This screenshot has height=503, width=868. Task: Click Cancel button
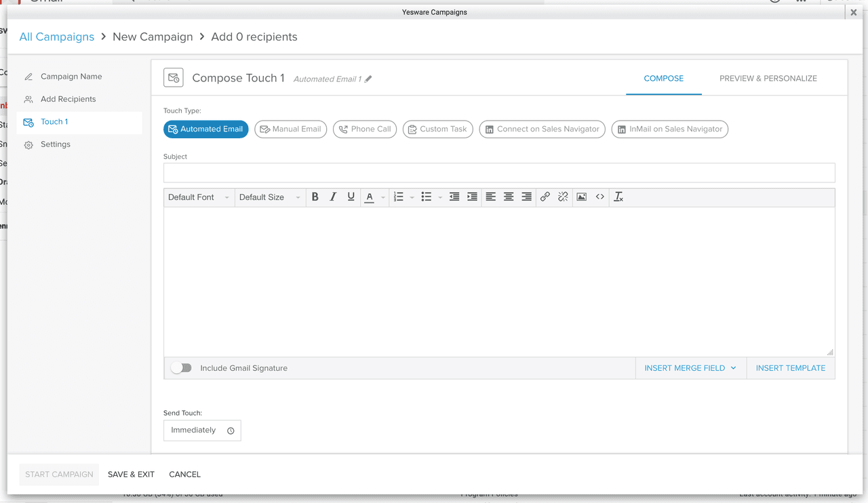185,475
